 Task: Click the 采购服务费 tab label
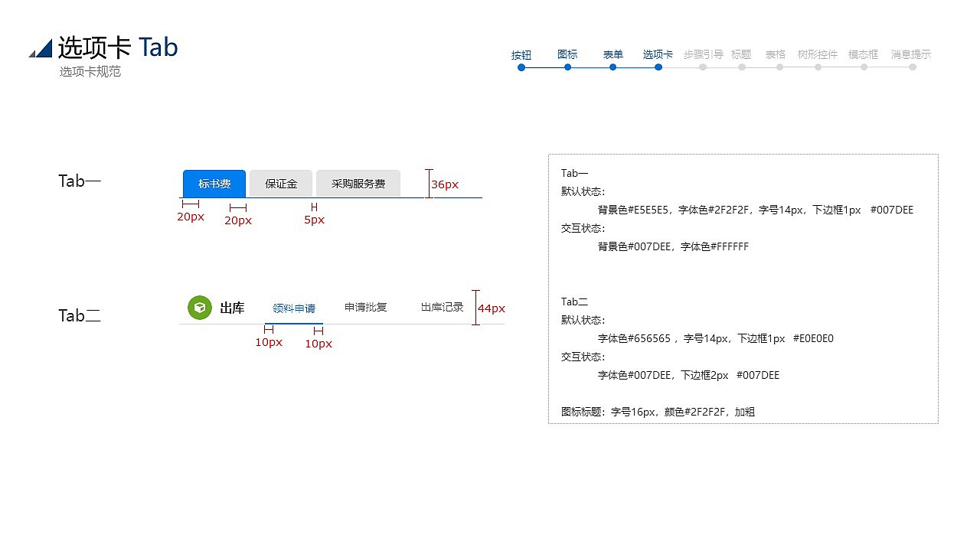358,184
